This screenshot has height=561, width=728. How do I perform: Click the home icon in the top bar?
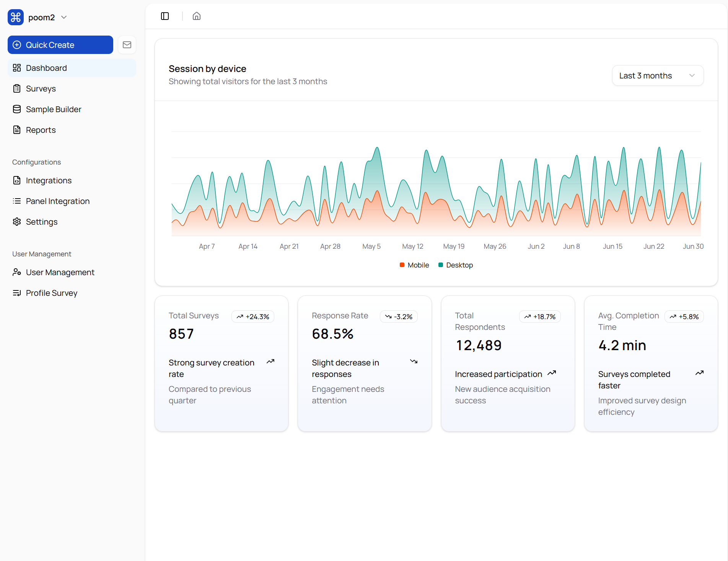pyautogui.click(x=196, y=16)
